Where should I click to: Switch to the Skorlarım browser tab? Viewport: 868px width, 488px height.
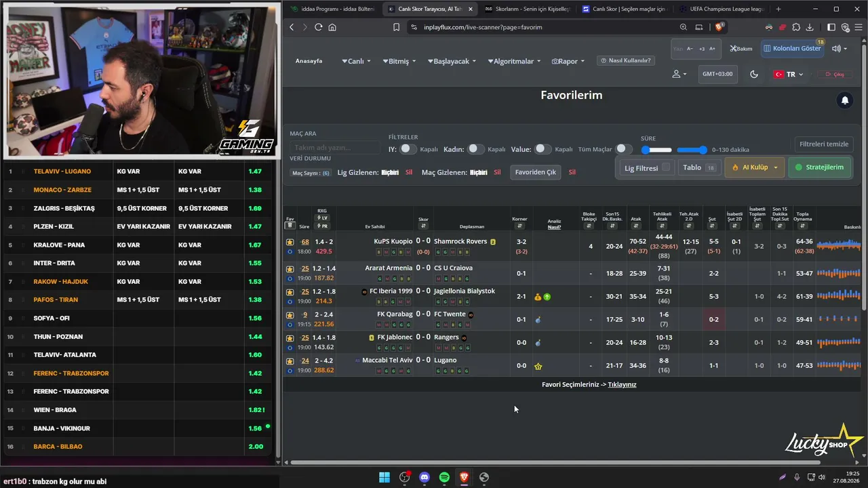tap(528, 9)
